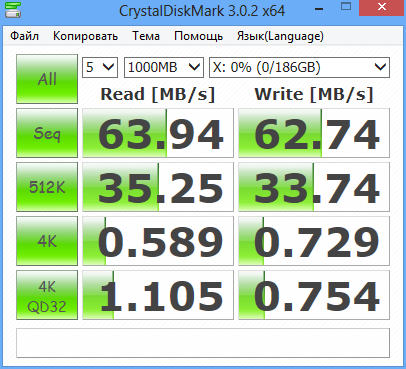Open the Копировать menu
This screenshot has height=369, width=406.
(85, 36)
